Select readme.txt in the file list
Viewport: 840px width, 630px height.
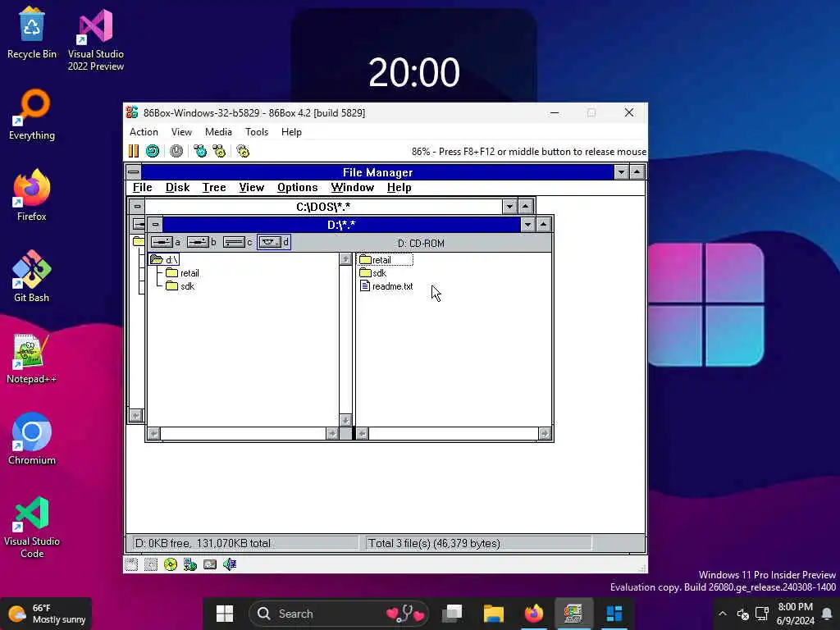[387, 286]
